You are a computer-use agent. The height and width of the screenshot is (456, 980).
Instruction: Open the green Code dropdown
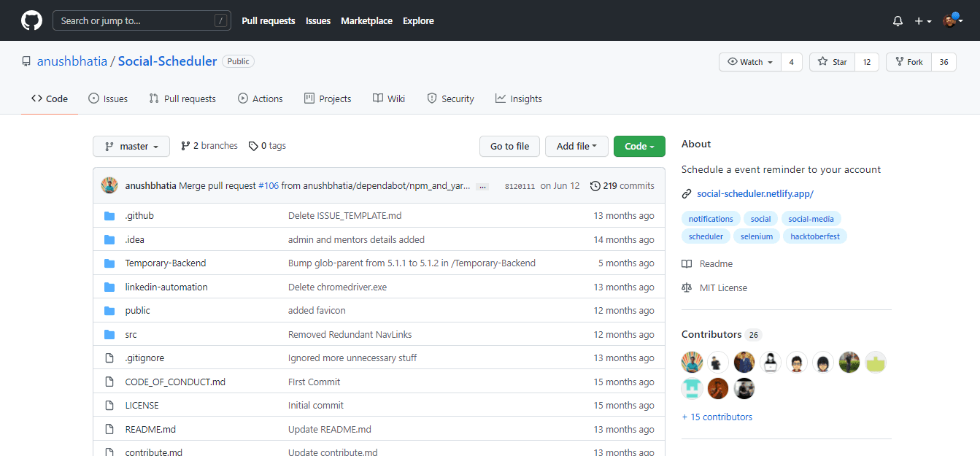pos(639,146)
